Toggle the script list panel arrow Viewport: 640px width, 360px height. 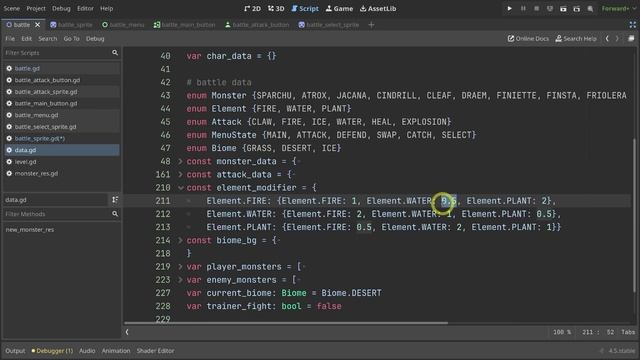pos(127,332)
